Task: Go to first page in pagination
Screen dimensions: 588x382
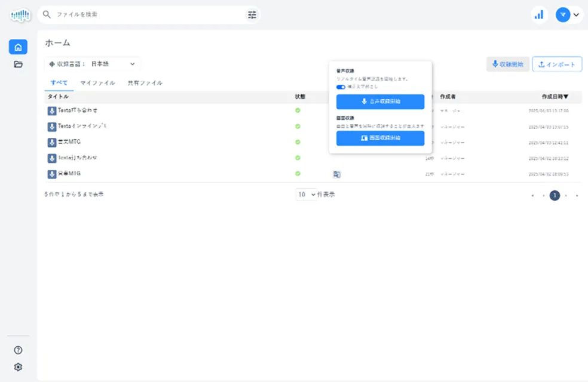Action: coord(532,196)
